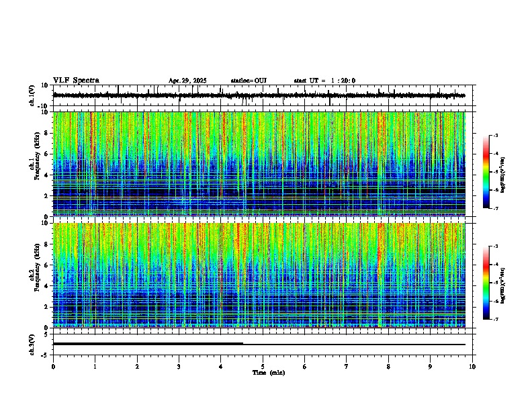Click the "3" tick on the time axis
The image size is (532, 411).
pyautogui.click(x=179, y=367)
